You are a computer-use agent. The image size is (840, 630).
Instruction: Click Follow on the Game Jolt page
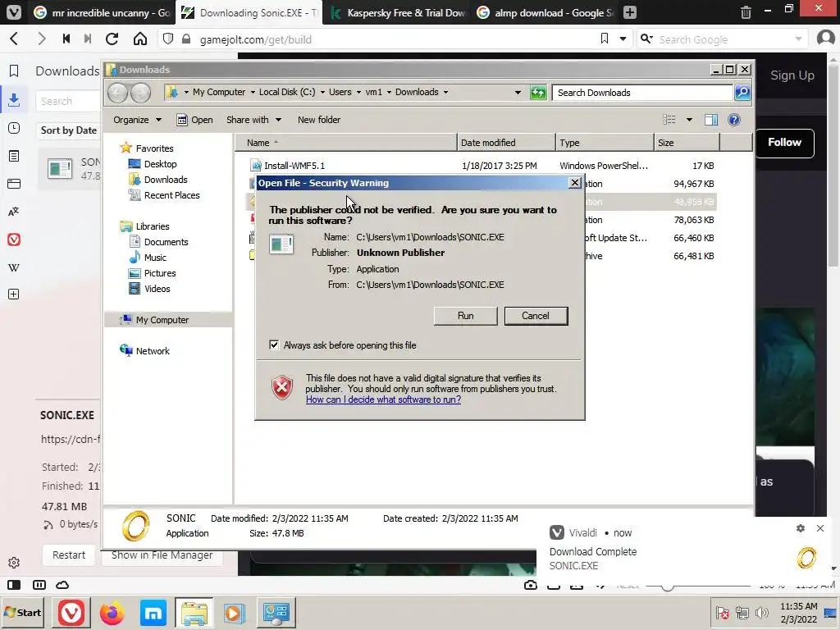tap(785, 143)
